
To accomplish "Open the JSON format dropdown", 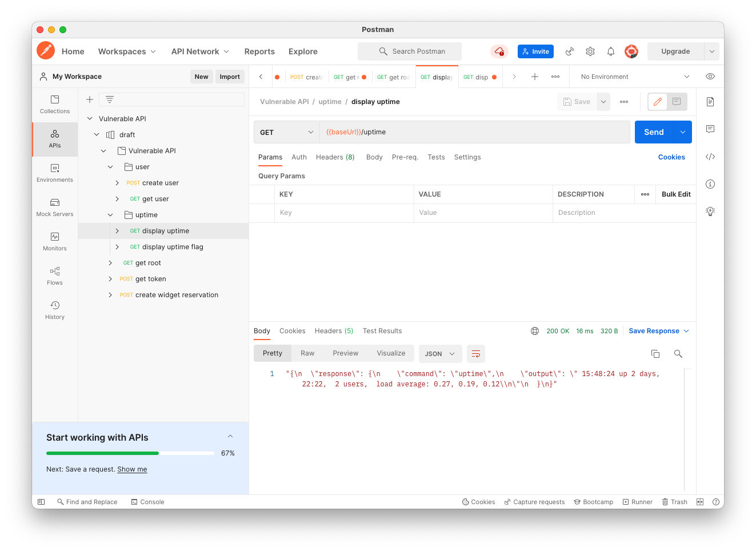I will coord(440,354).
